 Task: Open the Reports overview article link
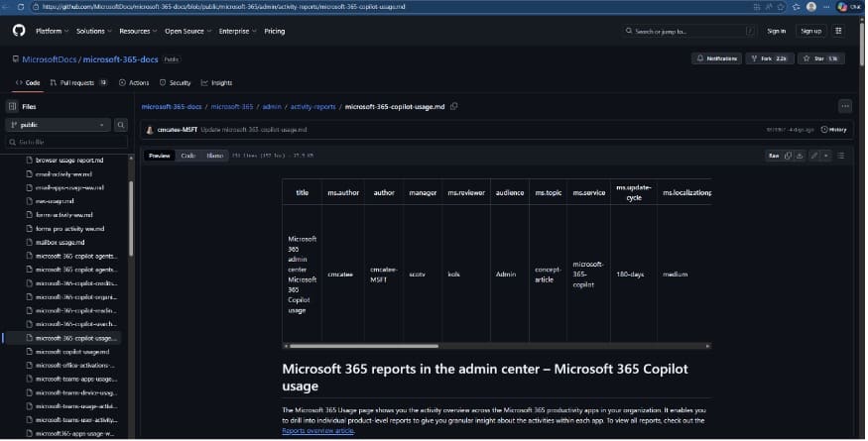click(319, 431)
